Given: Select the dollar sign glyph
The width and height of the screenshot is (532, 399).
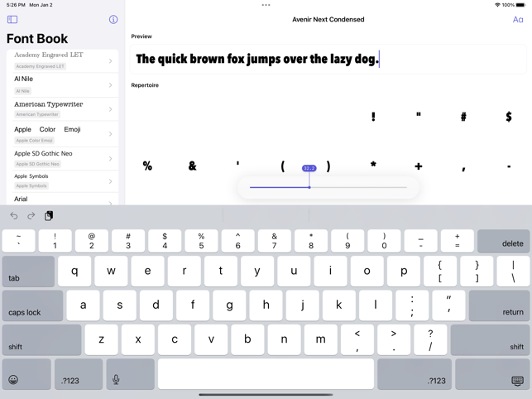Looking at the screenshot, I should [x=509, y=117].
